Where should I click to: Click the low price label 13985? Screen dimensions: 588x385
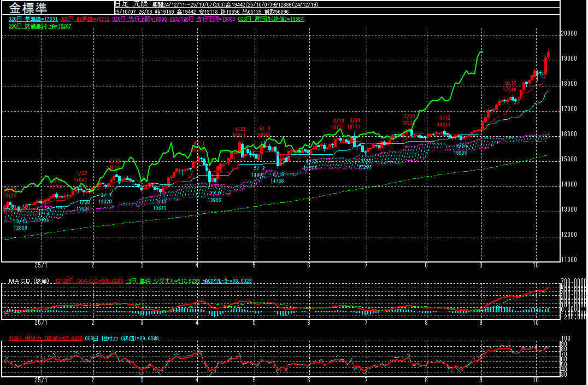click(214, 200)
